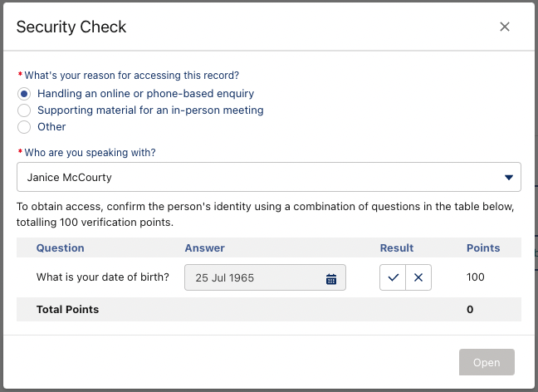Viewport: 538px width, 392px height.
Task: Click the Result column header
Action: (397, 247)
